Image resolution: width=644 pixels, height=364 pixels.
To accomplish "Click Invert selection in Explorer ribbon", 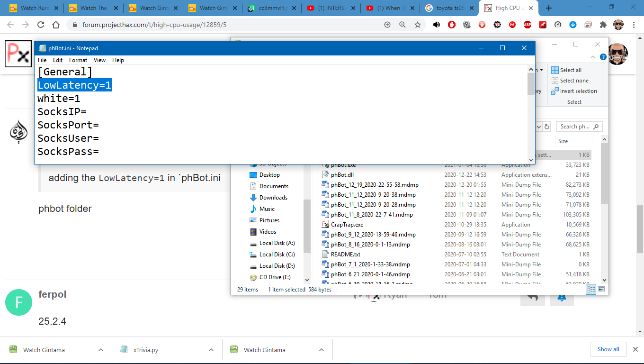I will 574,91.
